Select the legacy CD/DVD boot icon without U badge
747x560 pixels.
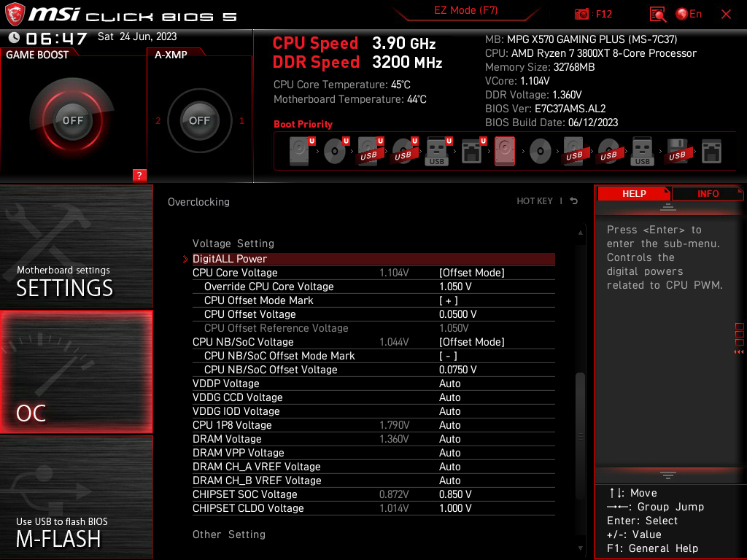[541, 152]
